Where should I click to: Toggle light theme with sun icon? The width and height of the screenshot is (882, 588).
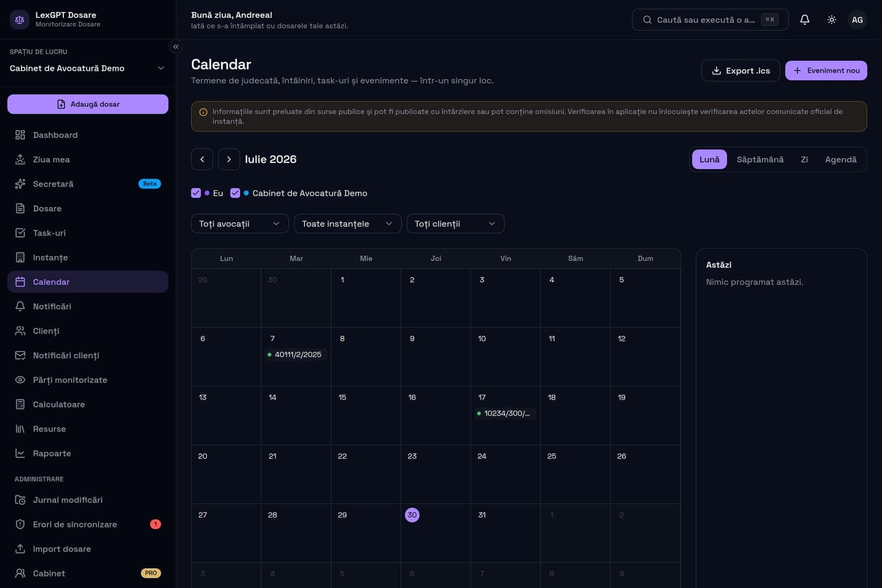click(x=832, y=20)
